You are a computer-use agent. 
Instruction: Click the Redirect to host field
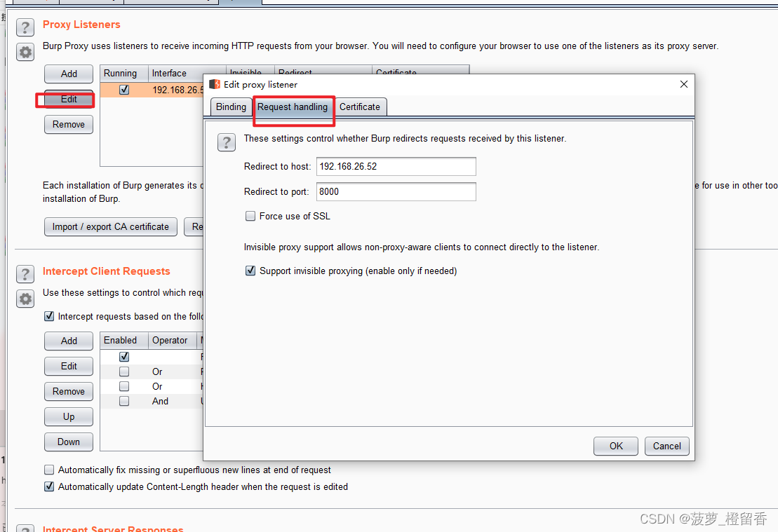[x=396, y=167]
